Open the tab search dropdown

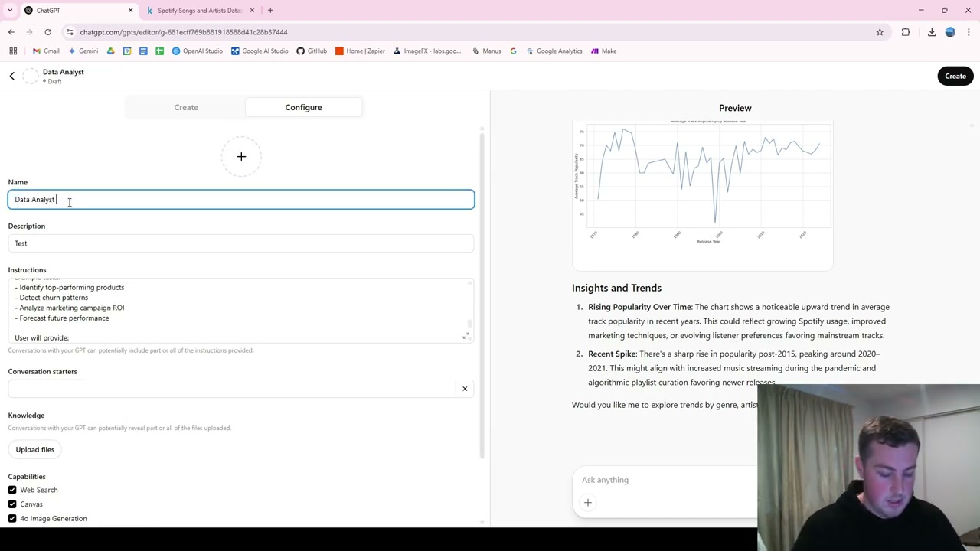coord(10,10)
